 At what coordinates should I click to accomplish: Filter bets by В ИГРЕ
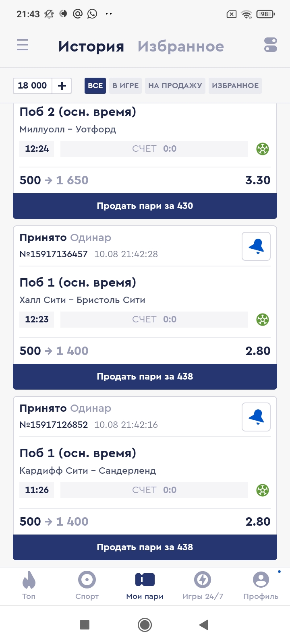(x=125, y=86)
